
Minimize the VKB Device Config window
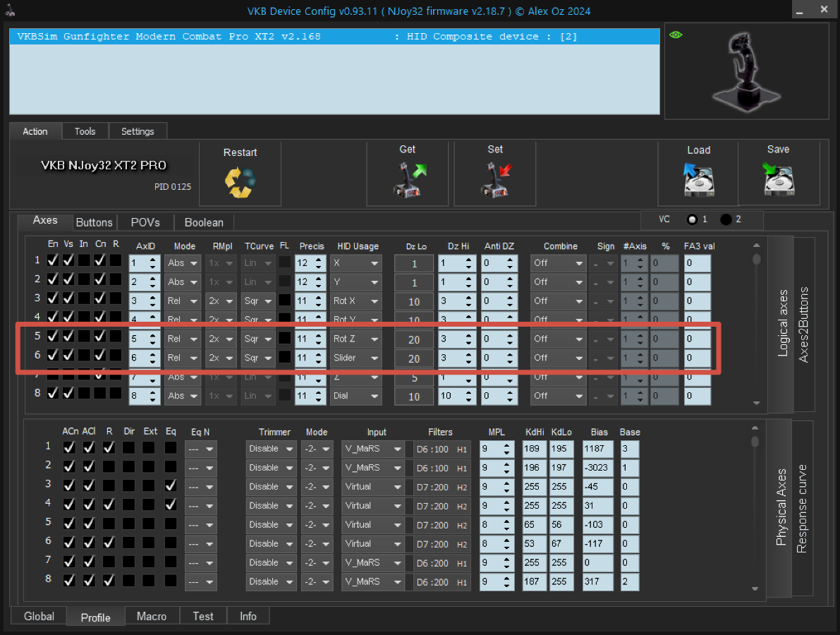[799, 10]
